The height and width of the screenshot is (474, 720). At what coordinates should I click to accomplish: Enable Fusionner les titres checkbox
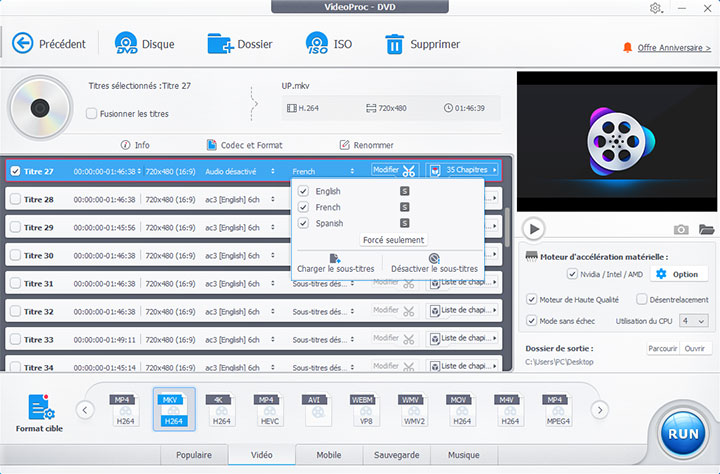point(91,113)
